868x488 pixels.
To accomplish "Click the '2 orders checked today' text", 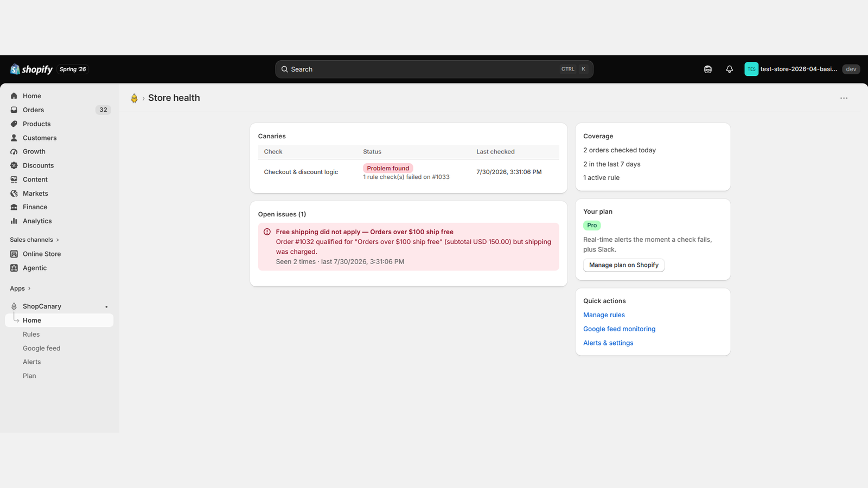I will click(x=620, y=150).
